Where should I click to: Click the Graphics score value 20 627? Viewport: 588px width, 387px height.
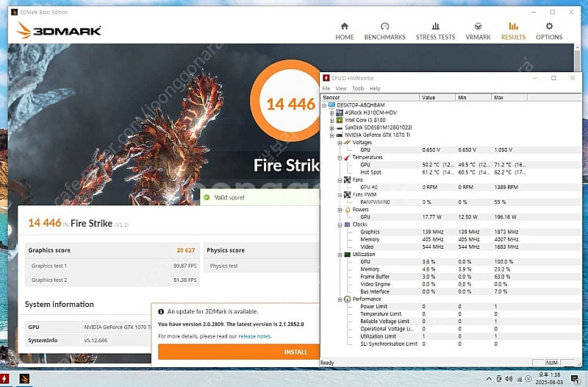[x=186, y=250]
